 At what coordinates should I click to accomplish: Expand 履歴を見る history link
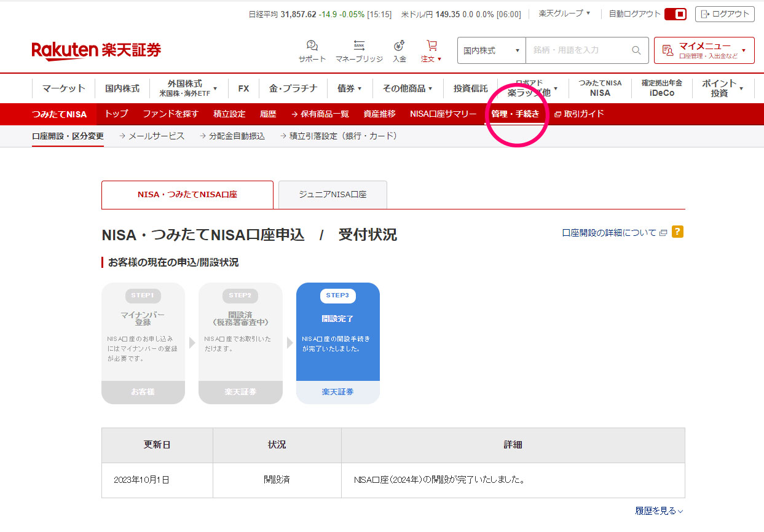[659, 510]
